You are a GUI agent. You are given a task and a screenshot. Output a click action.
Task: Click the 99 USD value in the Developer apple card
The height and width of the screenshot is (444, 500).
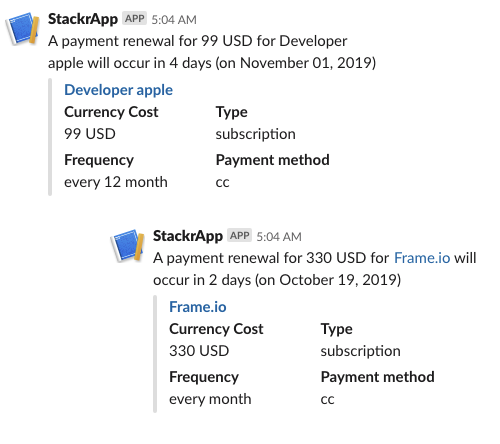[90, 134]
